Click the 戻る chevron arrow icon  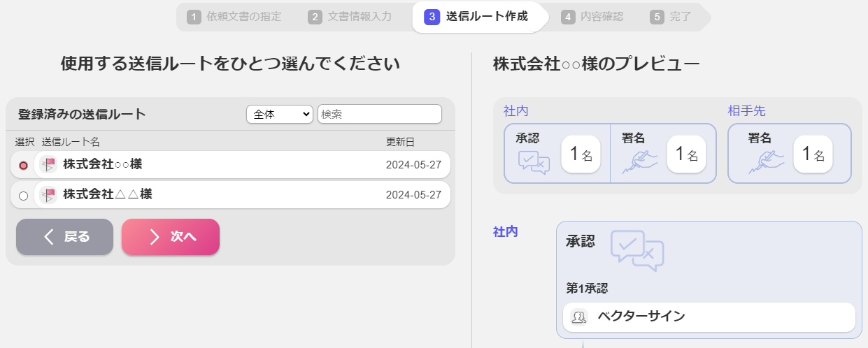pyautogui.click(x=48, y=237)
